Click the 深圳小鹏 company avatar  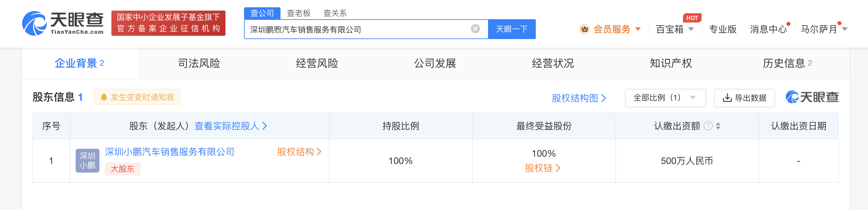87,161
